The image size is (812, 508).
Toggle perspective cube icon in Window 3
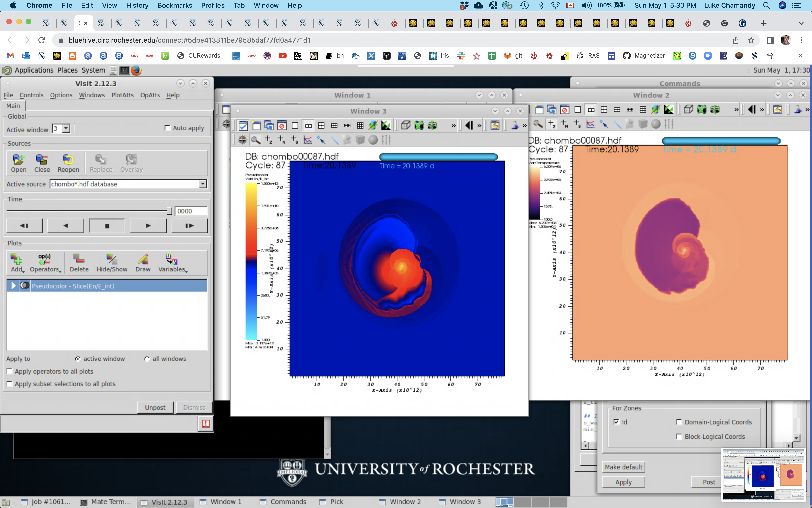[x=406, y=126]
